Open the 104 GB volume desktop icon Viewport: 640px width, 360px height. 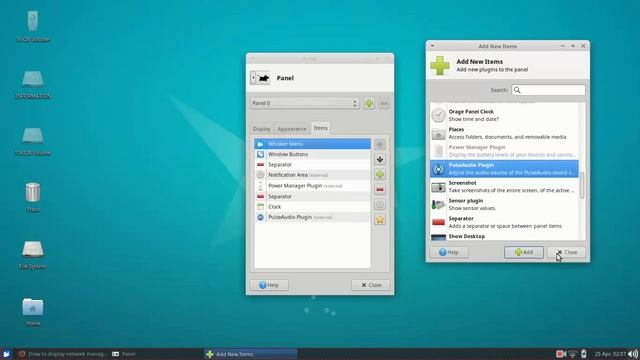pyautogui.click(x=33, y=136)
